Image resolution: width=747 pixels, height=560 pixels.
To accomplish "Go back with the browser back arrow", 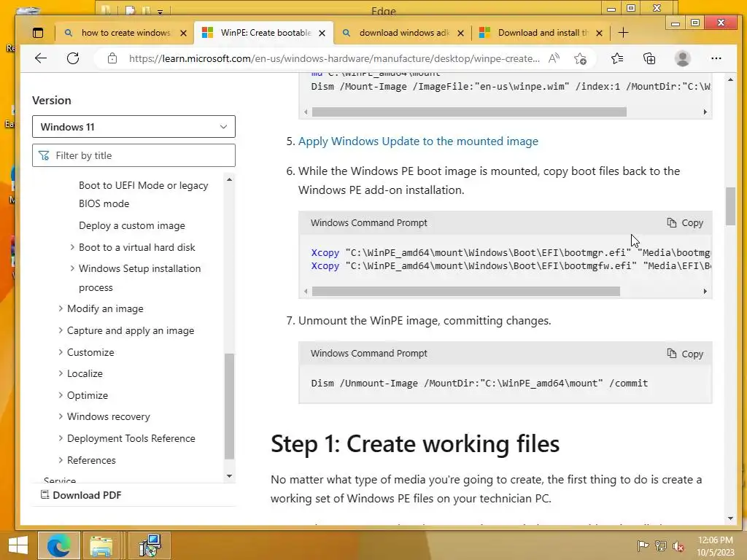I will 41,58.
